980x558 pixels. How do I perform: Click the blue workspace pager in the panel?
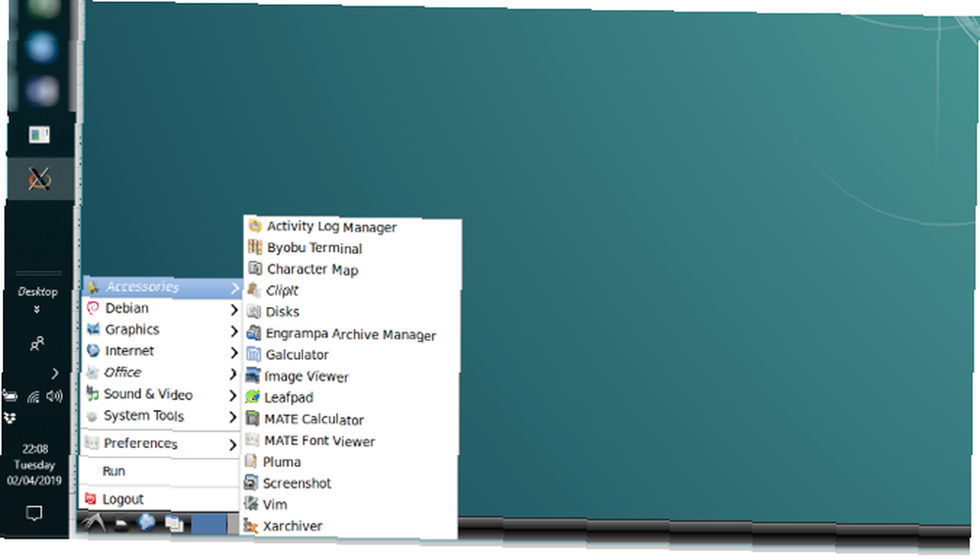209,524
